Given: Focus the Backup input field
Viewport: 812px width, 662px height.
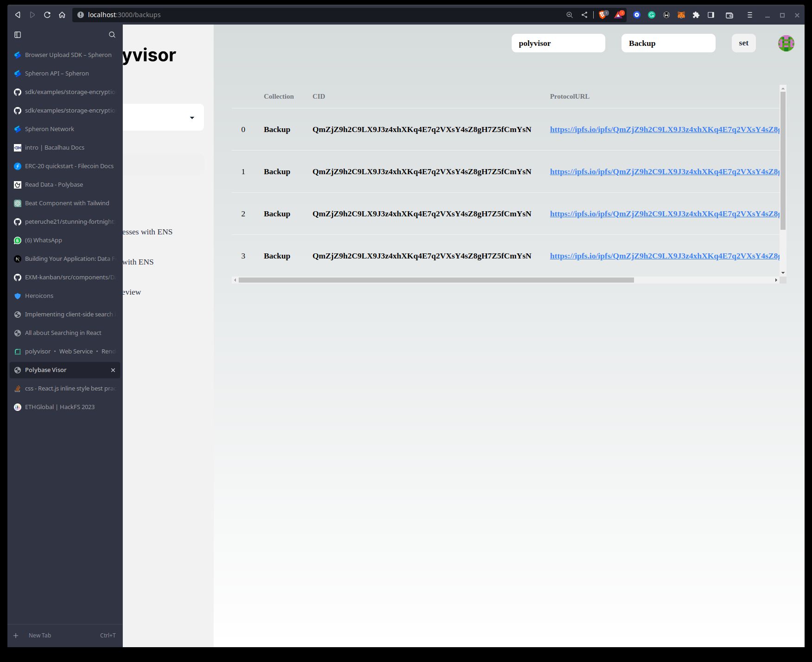Looking at the screenshot, I should (668, 43).
